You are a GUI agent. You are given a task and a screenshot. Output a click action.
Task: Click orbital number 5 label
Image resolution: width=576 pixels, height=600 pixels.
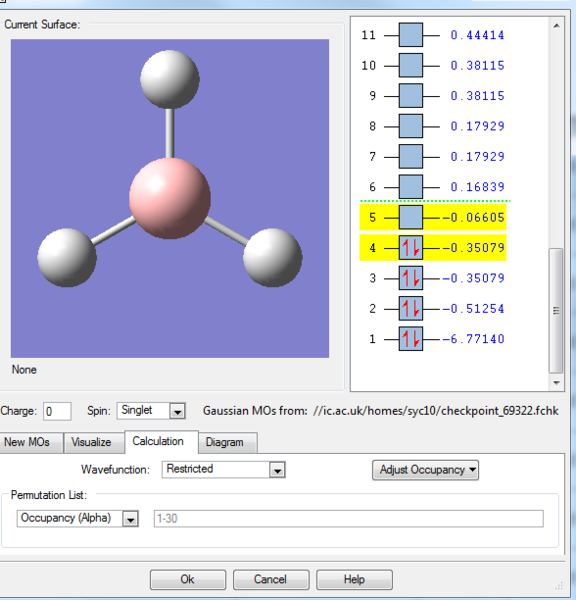pyautogui.click(x=372, y=217)
